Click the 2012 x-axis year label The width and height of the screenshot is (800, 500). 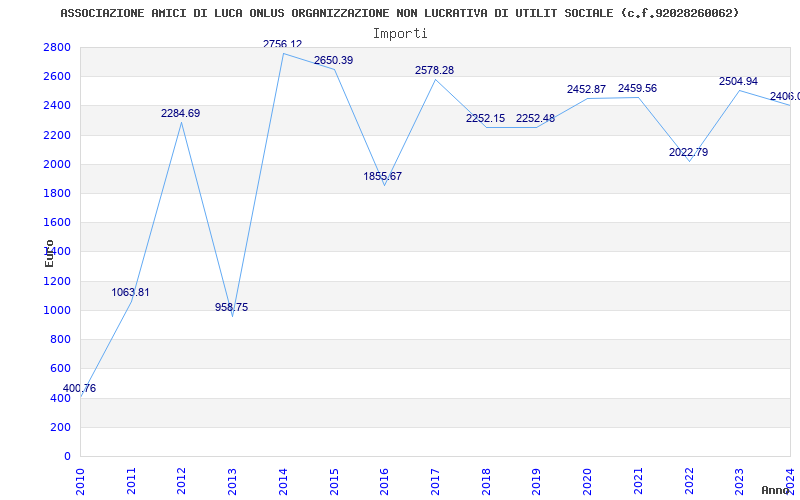[182, 482]
